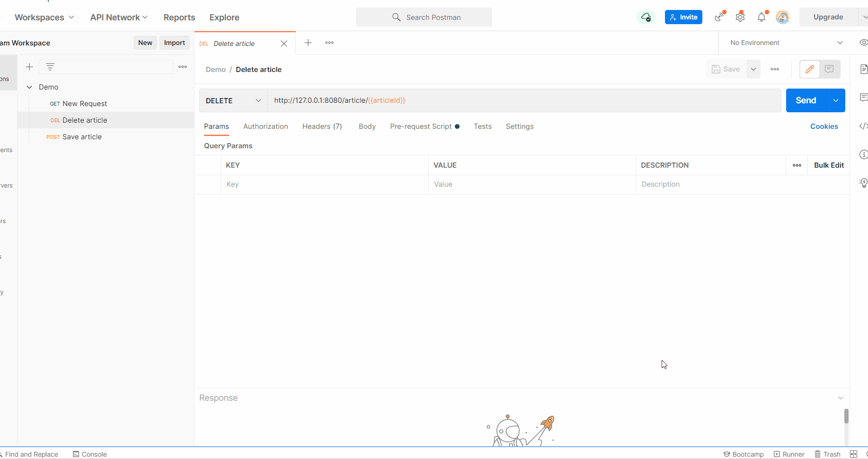Open Cookies management
Screen dimensions: 868x459
coord(824,126)
